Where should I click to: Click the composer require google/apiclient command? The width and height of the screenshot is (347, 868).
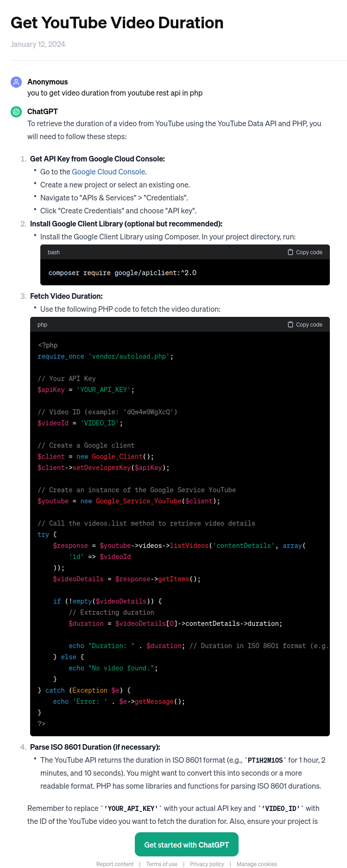point(122,273)
